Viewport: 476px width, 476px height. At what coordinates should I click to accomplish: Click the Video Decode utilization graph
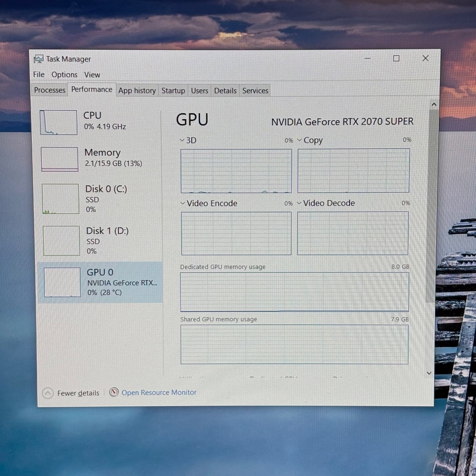coord(353,233)
